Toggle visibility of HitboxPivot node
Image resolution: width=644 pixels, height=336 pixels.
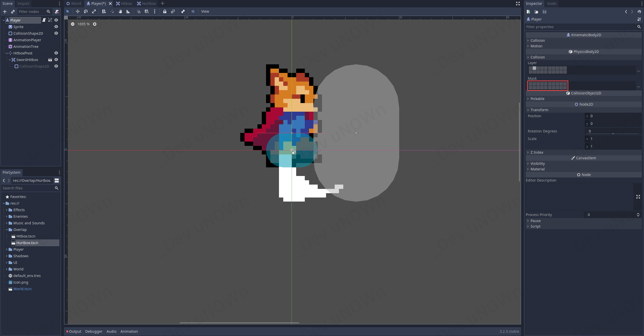coord(56,53)
